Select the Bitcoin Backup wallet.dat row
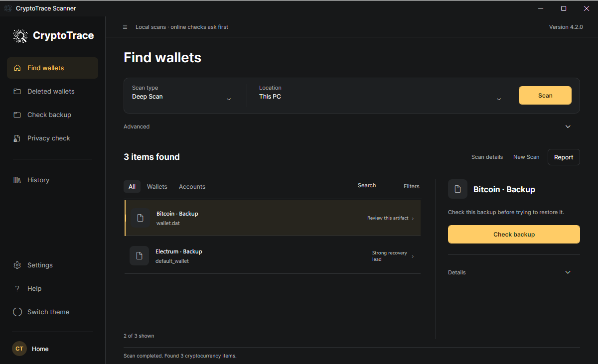This screenshot has height=364, width=598. coord(273,218)
